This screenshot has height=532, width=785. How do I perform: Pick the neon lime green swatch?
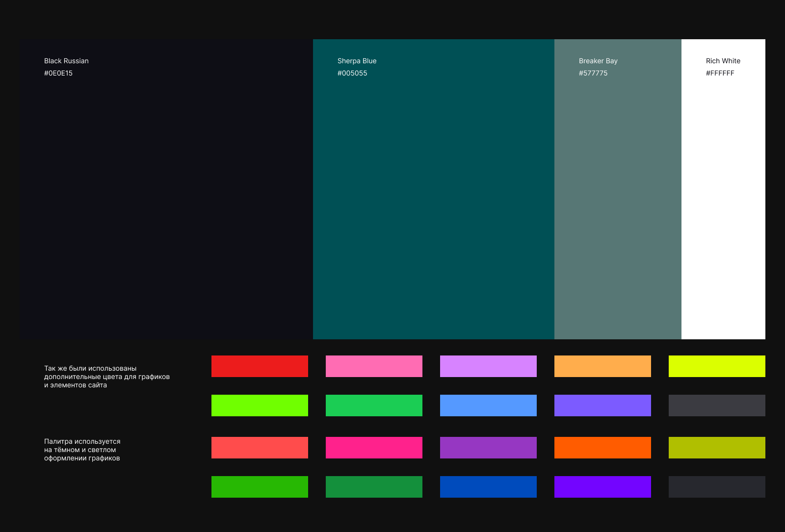pos(260,405)
